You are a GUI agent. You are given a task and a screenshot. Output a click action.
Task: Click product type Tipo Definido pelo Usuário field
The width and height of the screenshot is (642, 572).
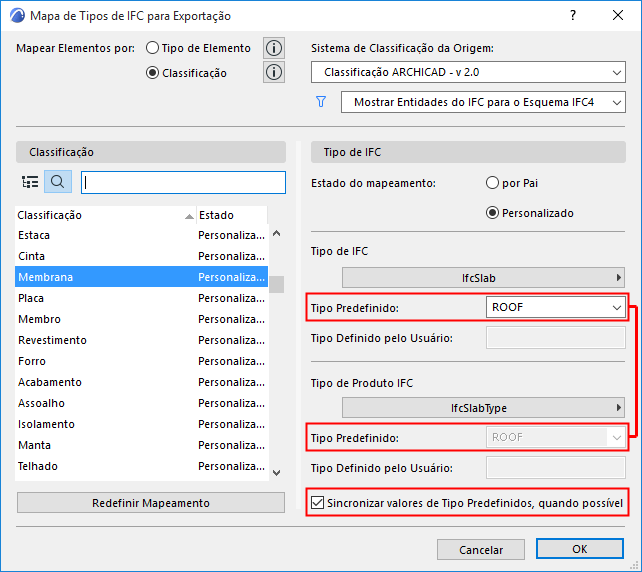point(556,468)
